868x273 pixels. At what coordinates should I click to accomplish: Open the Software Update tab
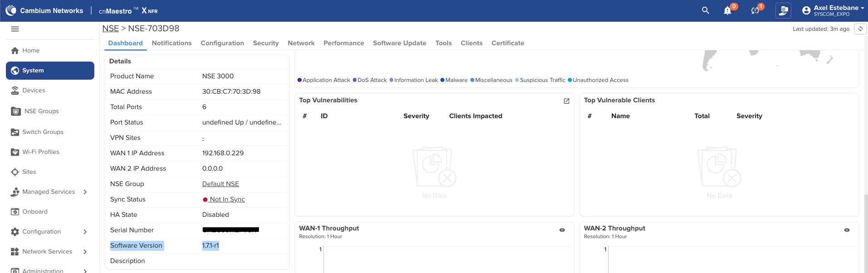[400, 43]
